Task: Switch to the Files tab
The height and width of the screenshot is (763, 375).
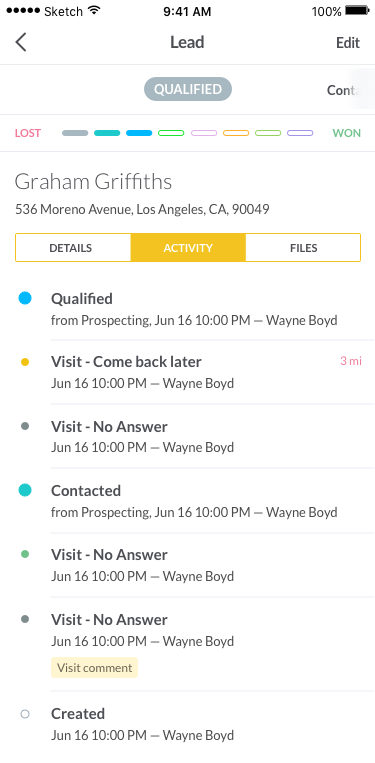Action: click(303, 248)
